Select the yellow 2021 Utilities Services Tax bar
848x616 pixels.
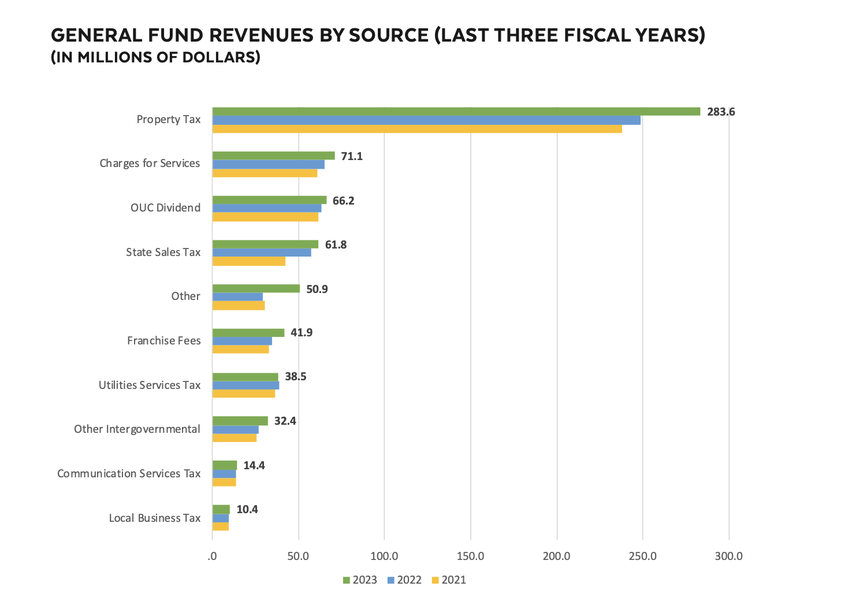[x=244, y=394]
